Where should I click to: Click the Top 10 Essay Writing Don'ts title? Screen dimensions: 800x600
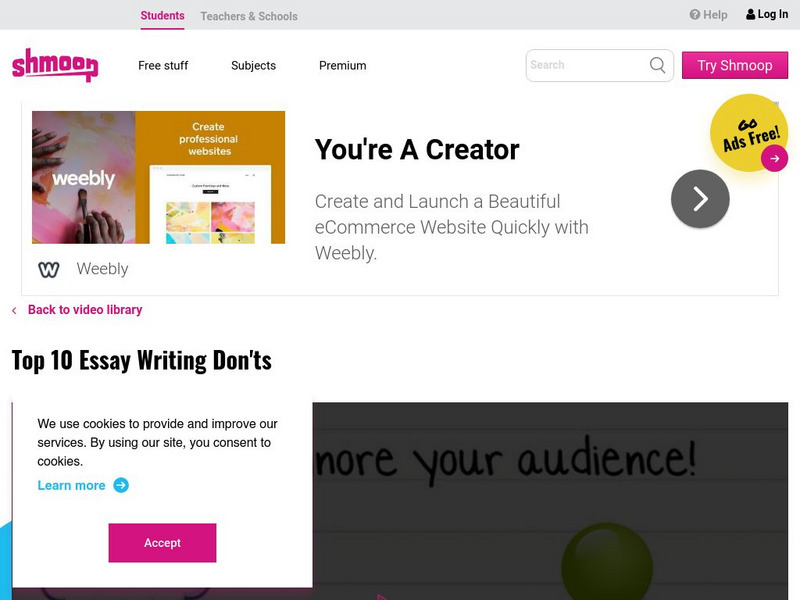coord(141,360)
